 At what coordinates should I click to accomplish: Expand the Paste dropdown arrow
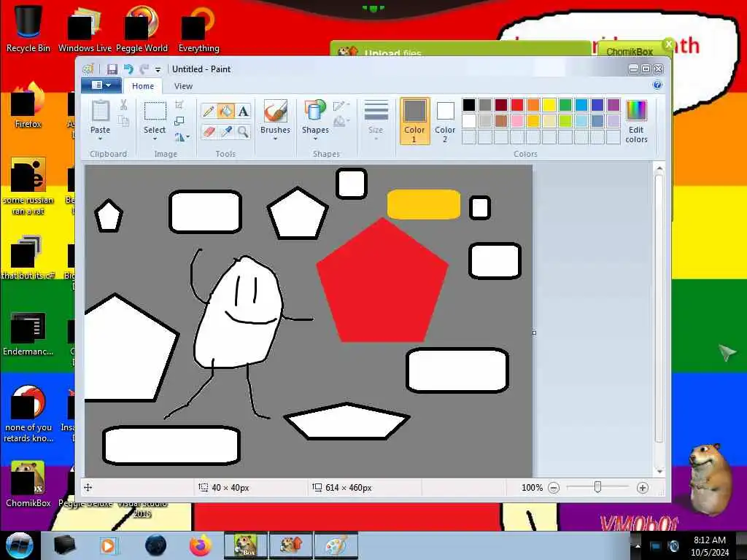[100, 139]
